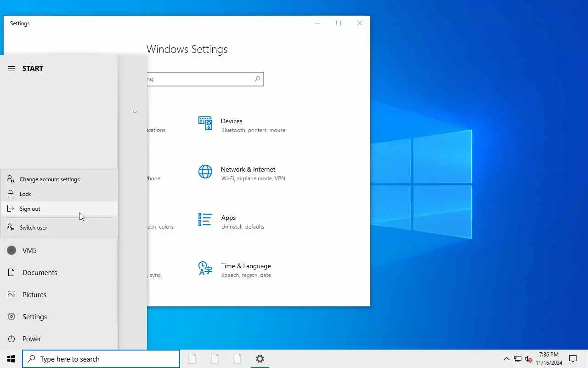Click the Sign out arrow icon
This screenshot has height=368, width=588.
pos(11,209)
